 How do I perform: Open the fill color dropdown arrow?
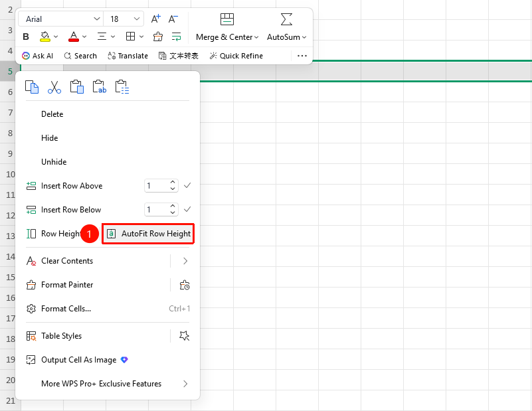pos(56,37)
